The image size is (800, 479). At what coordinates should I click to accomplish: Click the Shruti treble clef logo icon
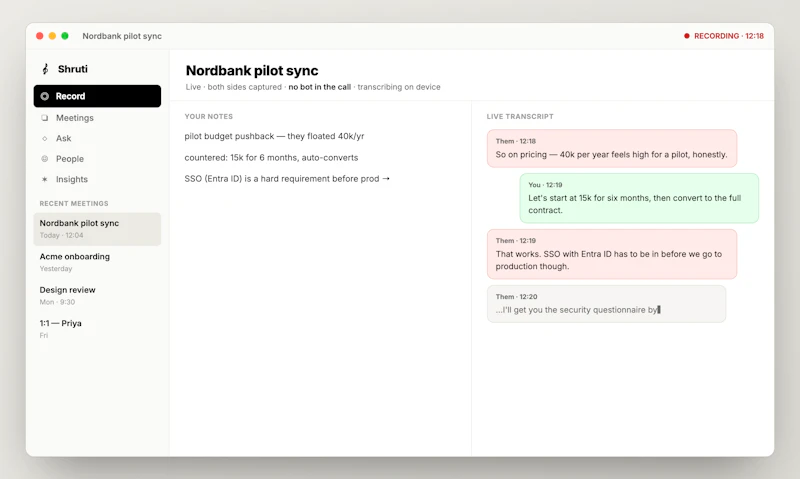tap(45, 69)
